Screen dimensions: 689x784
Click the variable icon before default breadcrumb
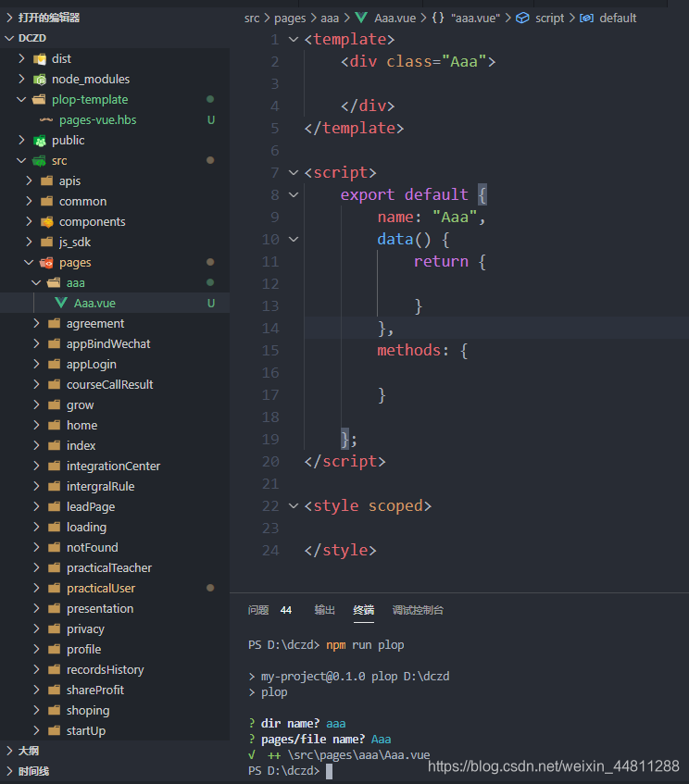[586, 18]
